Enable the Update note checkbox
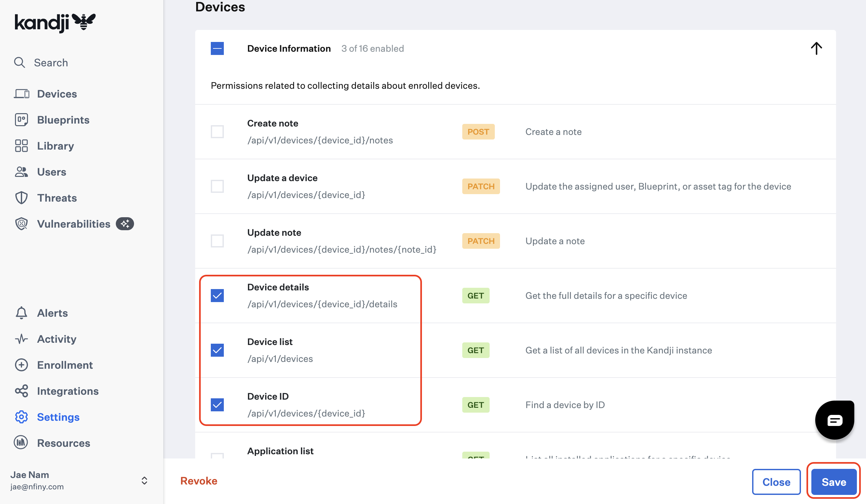Image resolution: width=866 pixels, height=504 pixels. point(217,241)
